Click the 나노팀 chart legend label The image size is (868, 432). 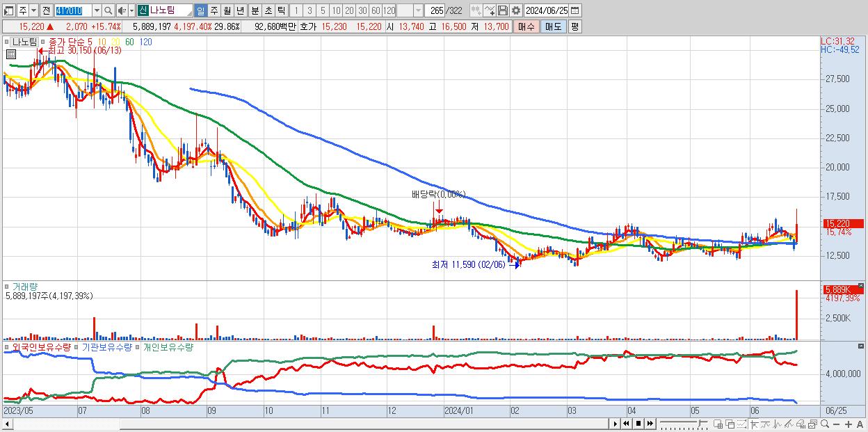[24, 42]
